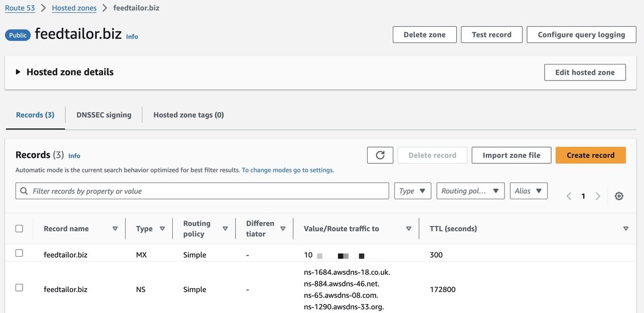Open Info link beside feedtailor.biz title
The height and width of the screenshot is (313, 644).
coord(132,37)
